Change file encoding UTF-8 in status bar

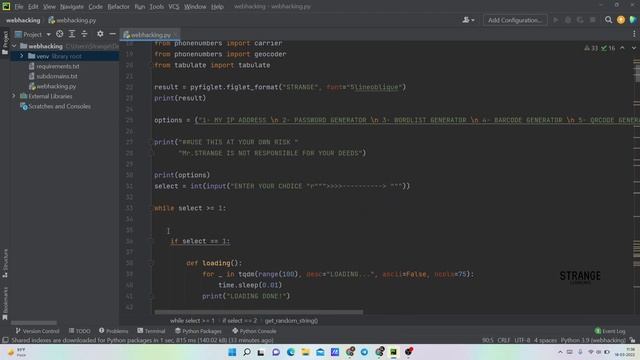(522, 340)
